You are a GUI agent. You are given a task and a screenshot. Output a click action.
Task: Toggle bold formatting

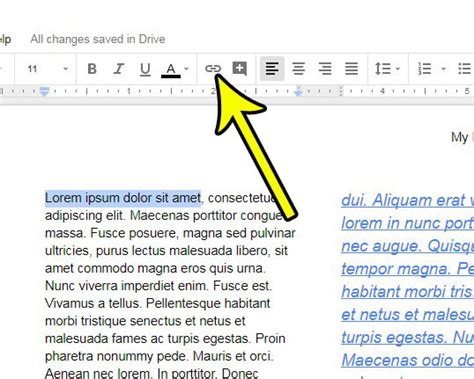click(92, 69)
